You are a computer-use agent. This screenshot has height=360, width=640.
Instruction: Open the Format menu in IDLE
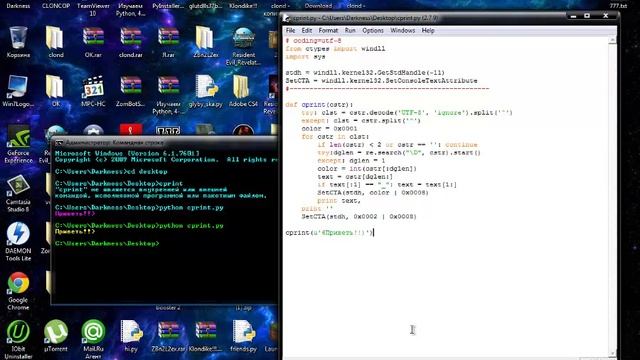(328, 31)
